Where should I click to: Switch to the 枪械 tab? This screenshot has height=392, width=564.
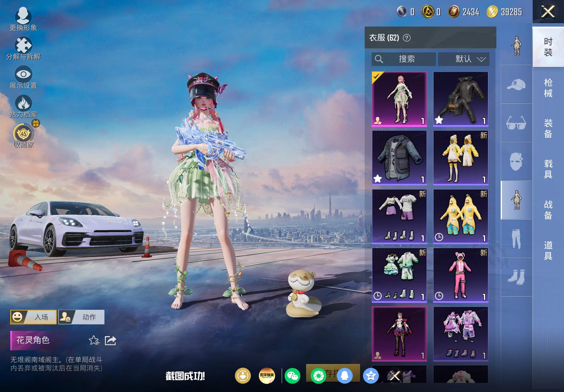548,88
